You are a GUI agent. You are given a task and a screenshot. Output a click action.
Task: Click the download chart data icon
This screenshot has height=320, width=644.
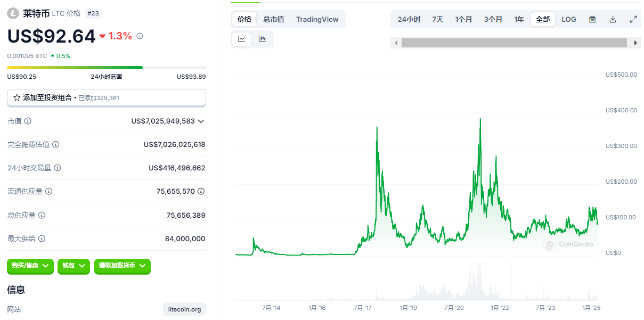click(x=613, y=19)
